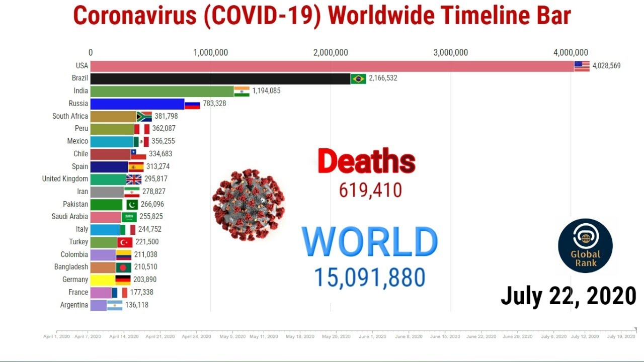
Task: Click the United Kingdom country label
Action: (x=65, y=179)
